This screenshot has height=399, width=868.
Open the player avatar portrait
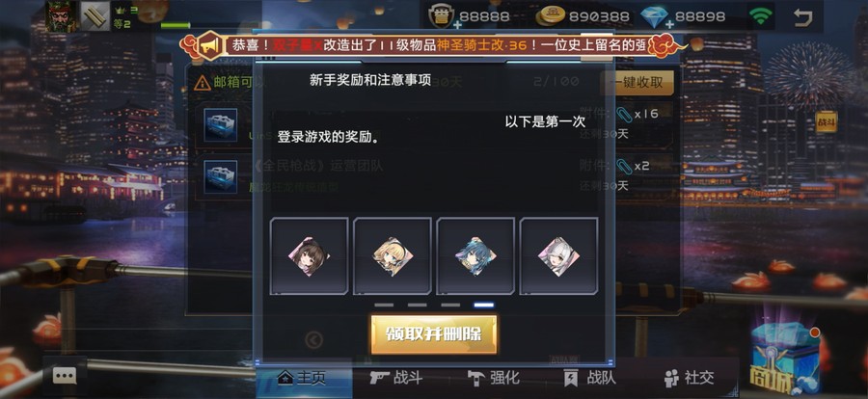point(62,16)
